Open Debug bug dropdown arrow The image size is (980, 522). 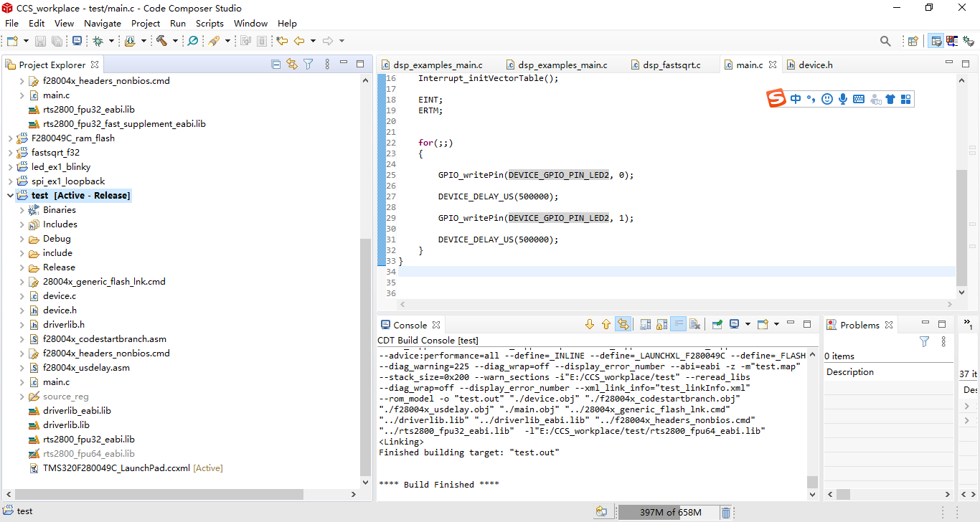(112, 42)
